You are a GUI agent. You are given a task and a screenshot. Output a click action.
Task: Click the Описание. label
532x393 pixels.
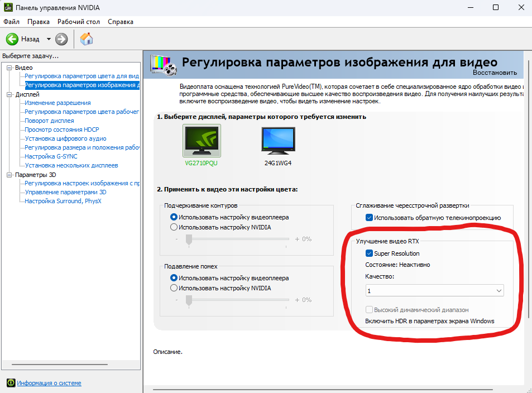tap(167, 352)
